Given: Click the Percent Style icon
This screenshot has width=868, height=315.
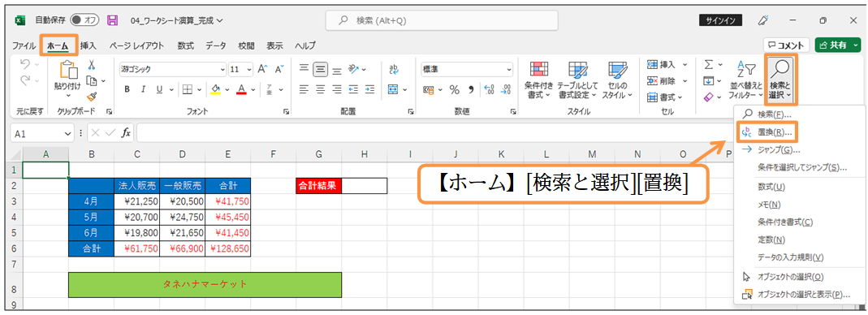Looking at the screenshot, I should 455,89.
